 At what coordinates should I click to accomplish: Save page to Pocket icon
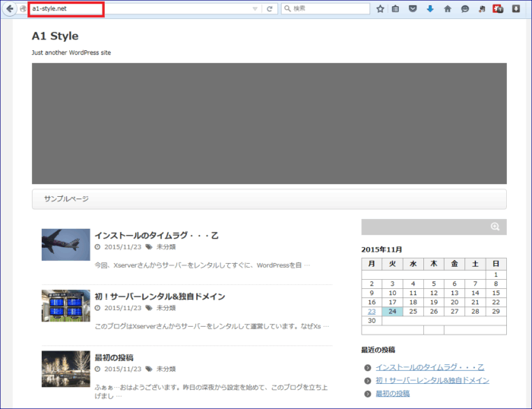click(413, 9)
